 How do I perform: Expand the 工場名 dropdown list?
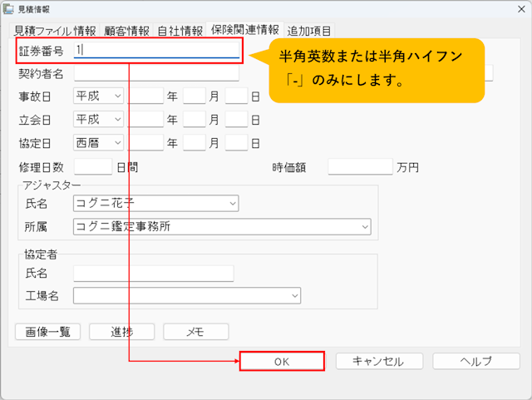(187, 295)
